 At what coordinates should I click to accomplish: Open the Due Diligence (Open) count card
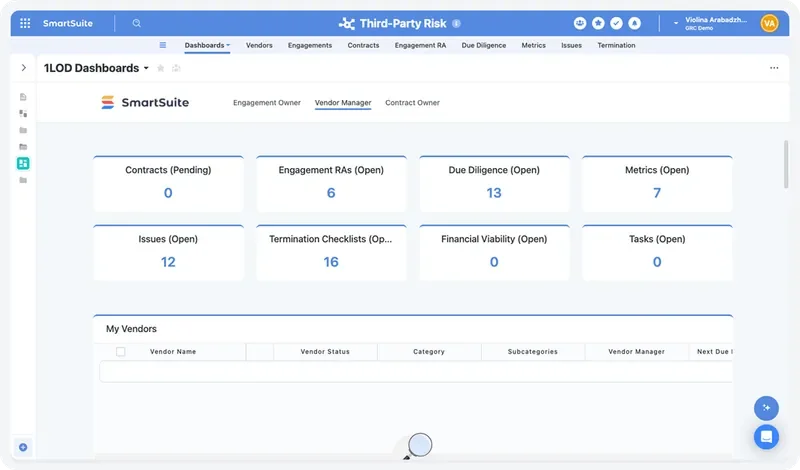tap(494, 183)
